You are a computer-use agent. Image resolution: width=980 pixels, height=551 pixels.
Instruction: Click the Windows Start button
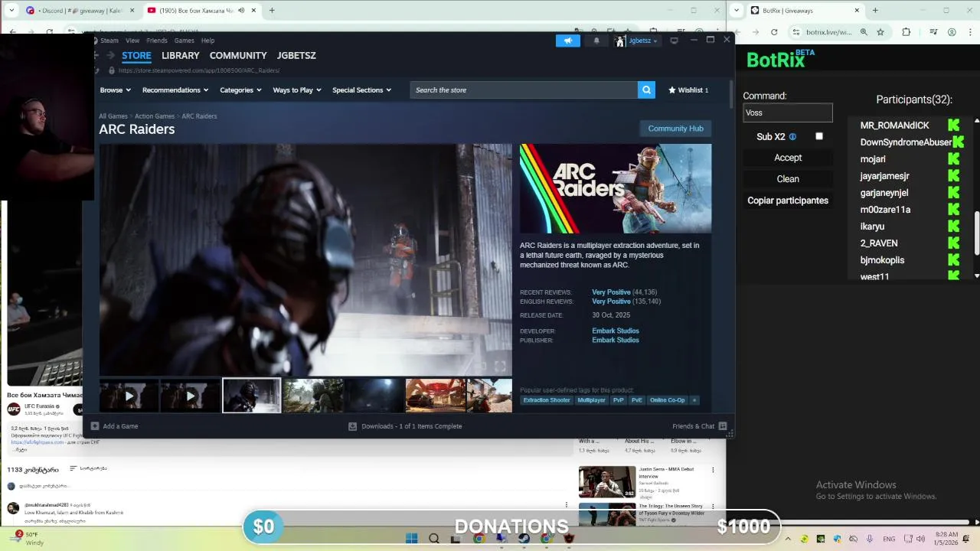pos(411,539)
